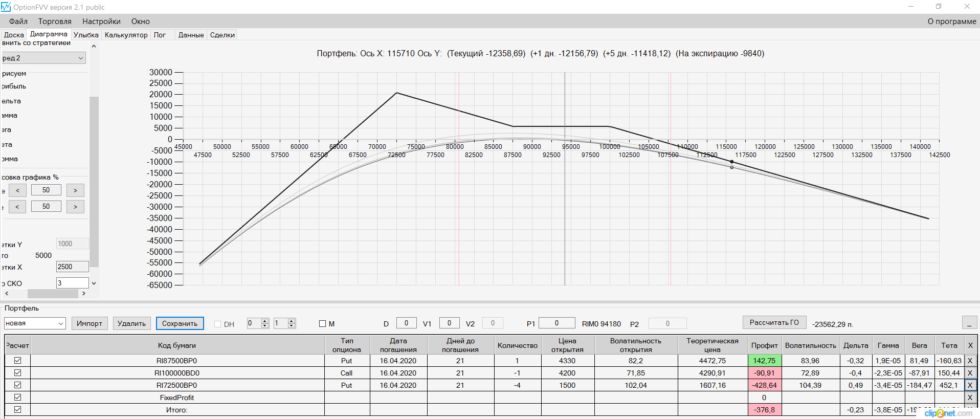The image size is (980, 419).
Task: Open the Файл menu
Action: click(x=18, y=21)
